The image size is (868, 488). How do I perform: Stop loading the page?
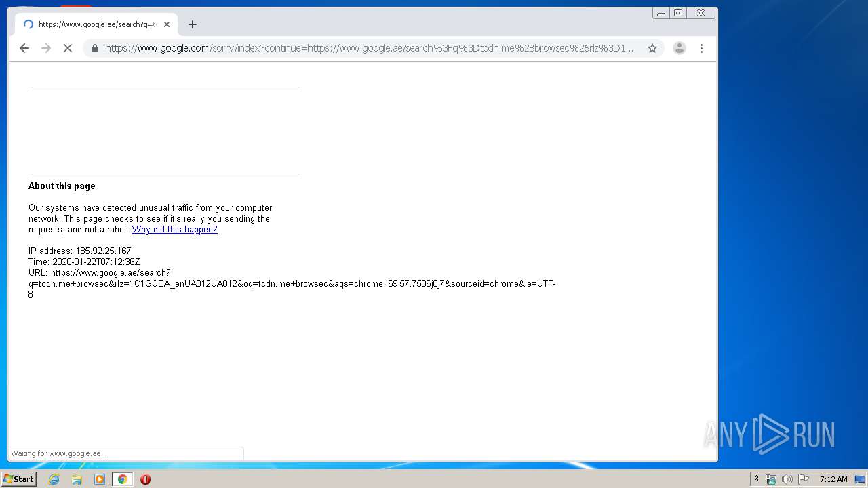(x=68, y=48)
